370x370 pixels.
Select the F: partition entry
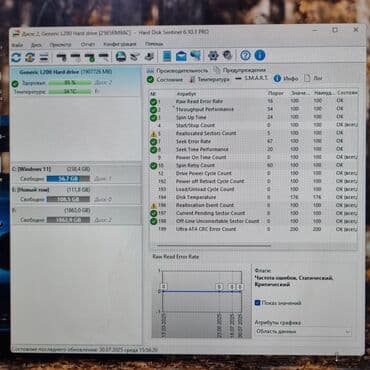(x=76, y=215)
